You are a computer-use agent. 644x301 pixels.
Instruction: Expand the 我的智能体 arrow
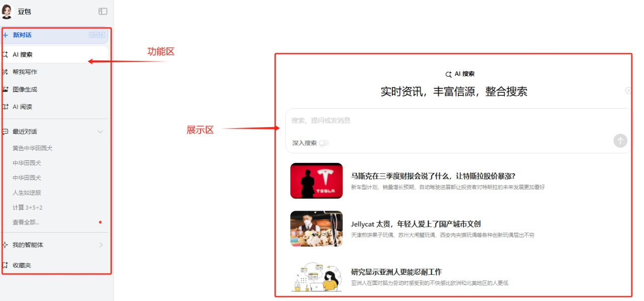tap(101, 245)
